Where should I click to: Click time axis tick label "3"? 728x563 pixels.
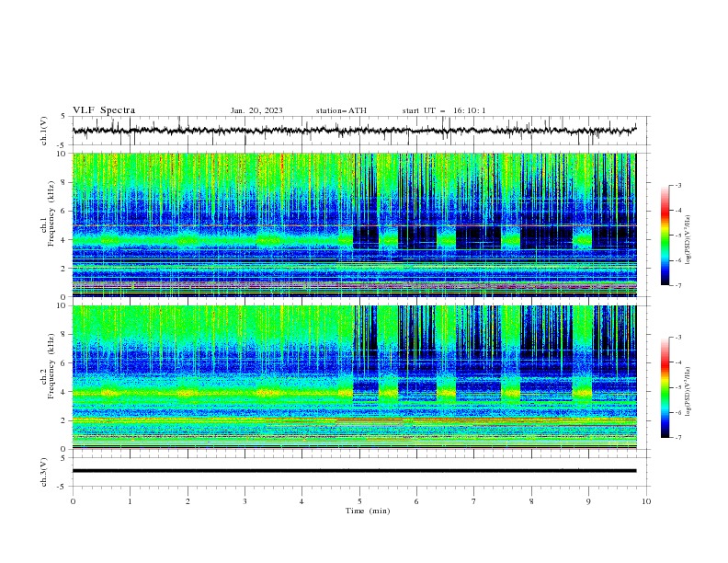[x=245, y=501]
